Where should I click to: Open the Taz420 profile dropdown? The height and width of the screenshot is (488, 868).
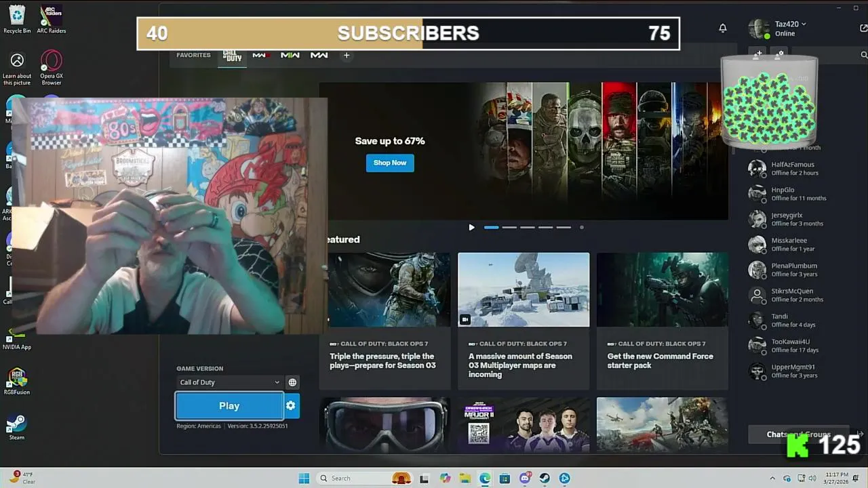coord(790,24)
